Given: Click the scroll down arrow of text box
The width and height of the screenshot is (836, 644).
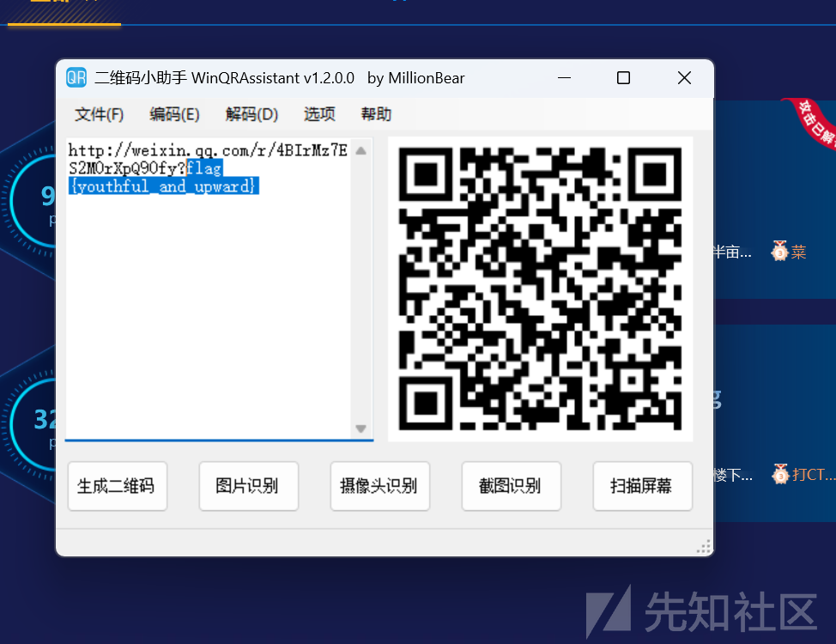Looking at the screenshot, I should pyautogui.click(x=361, y=428).
